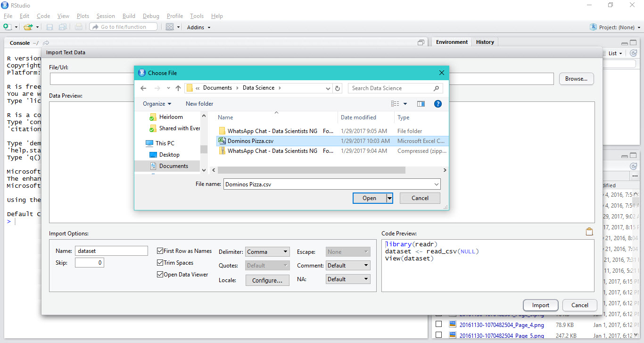The width and height of the screenshot is (644, 343).
Task: Go back in the Choose File dialog
Action: (x=144, y=88)
